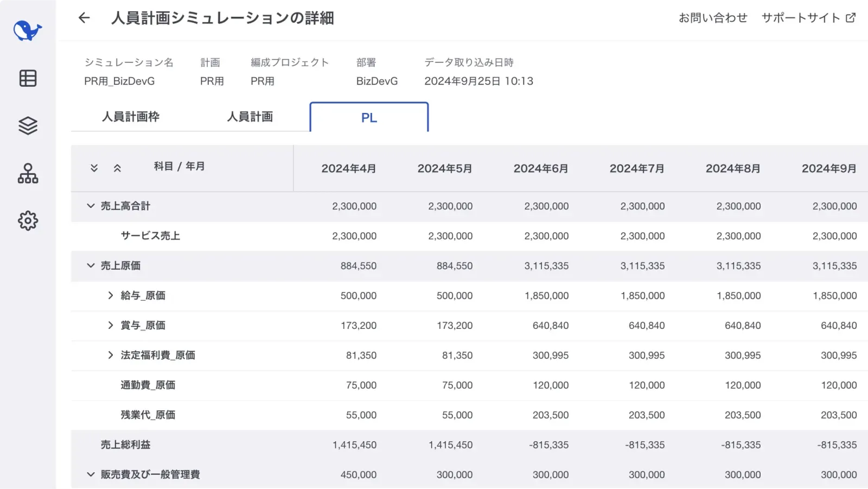Open the お問い合わせ link
The image size is (868, 489).
[x=713, y=18]
